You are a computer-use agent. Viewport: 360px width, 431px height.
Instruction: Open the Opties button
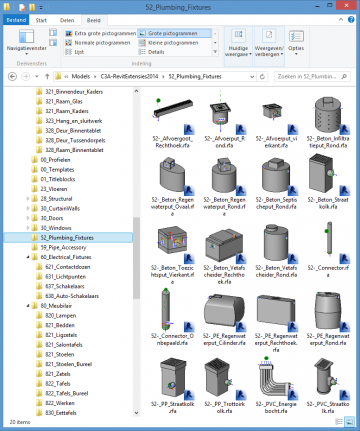[x=296, y=43]
